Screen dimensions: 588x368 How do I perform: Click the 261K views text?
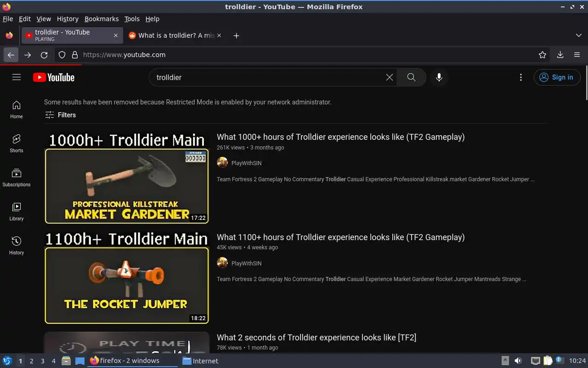231,148
